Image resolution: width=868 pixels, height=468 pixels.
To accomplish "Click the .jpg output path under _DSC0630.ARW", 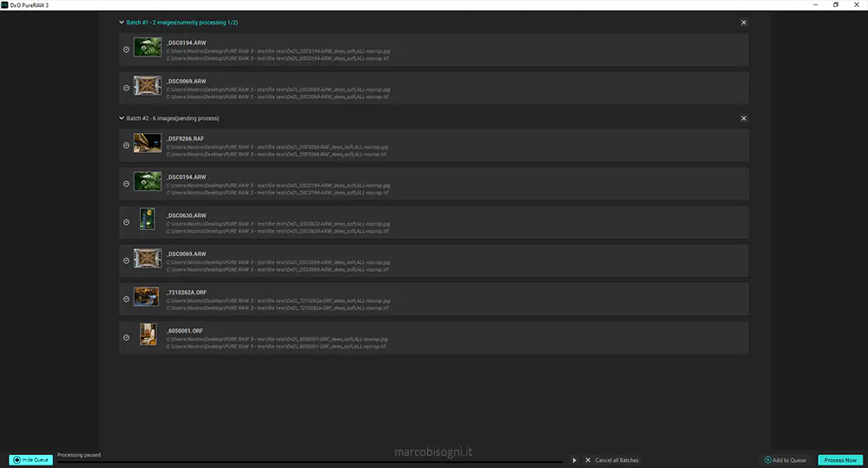I will (278, 224).
